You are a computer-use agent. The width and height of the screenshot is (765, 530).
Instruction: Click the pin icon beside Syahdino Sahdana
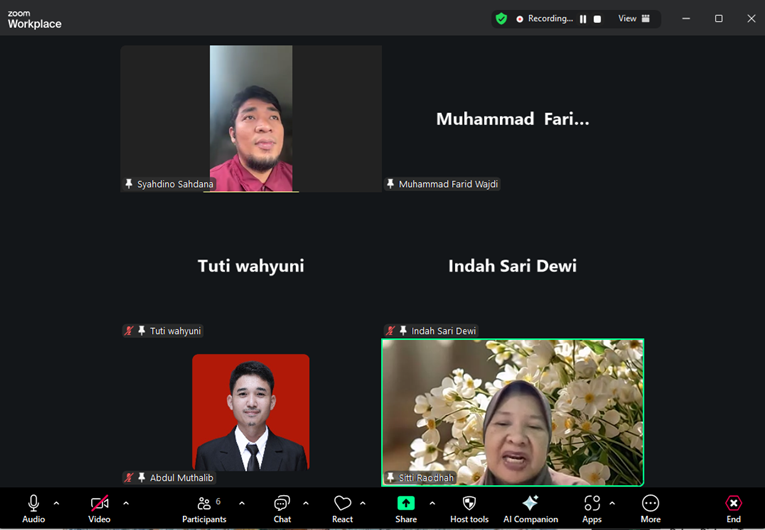click(x=129, y=183)
